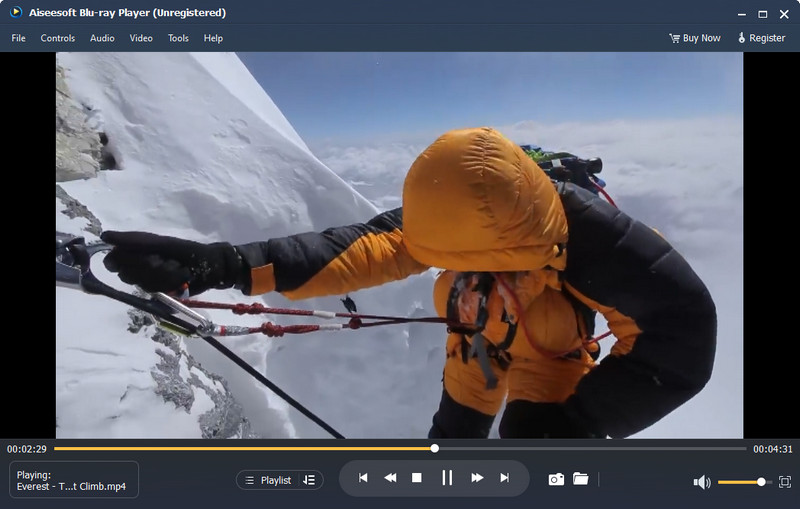The height and width of the screenshot is (509, 800).
Task: Show the Playlist panel
Action: [x=268, y=480]
